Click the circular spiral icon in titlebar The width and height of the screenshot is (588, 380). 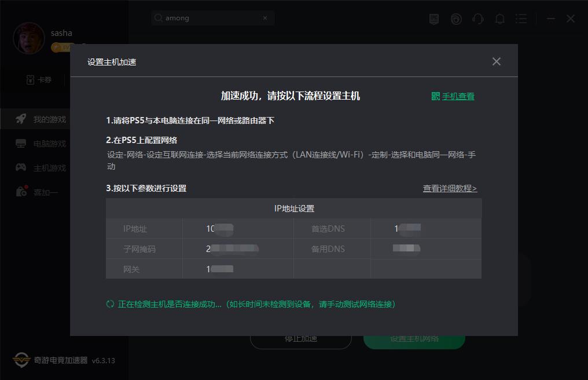456,19
